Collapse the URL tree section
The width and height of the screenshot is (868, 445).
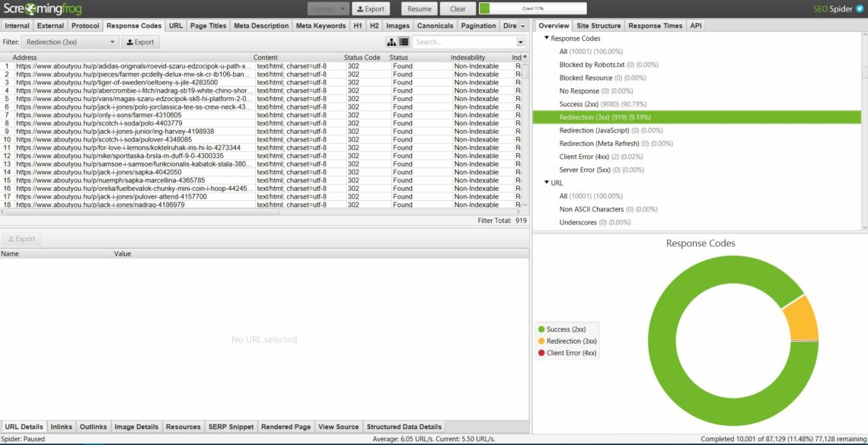click(x=547, y=183)
